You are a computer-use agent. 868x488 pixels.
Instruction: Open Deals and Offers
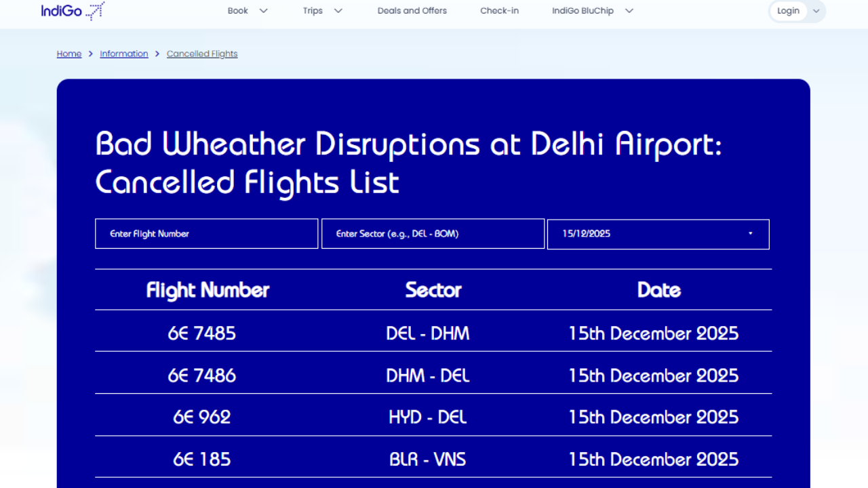click(412, 11)
